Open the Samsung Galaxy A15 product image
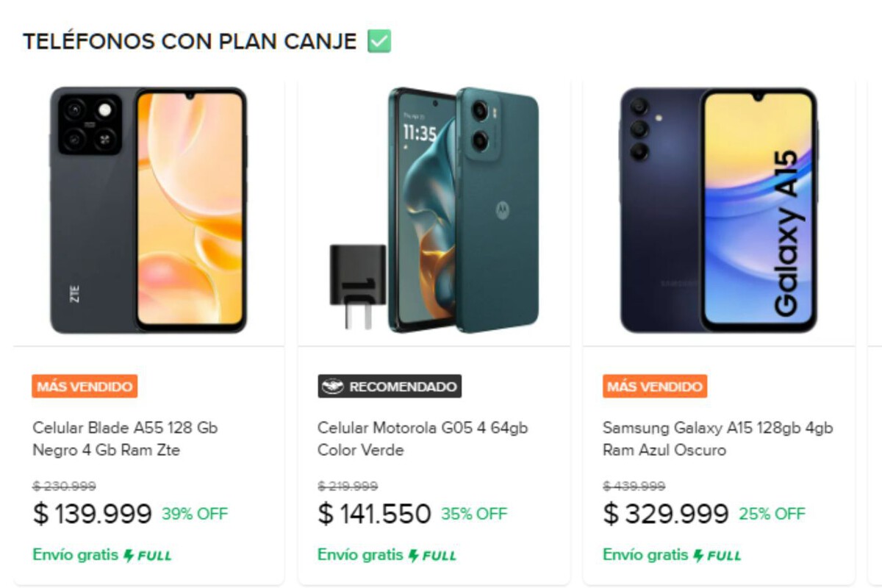882x588 pixels. (x=719, y=210)
